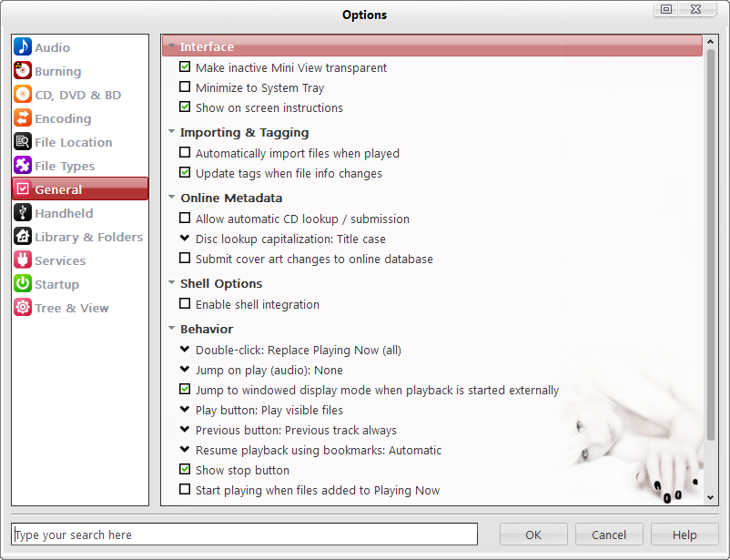Click the scroll up arrow in options list
The width and height of the screenshot is (730, 560).
711,42
